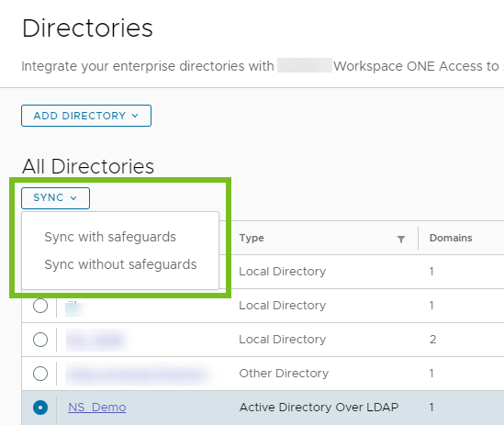The width and height of the screenshot is (504, 425).
Task: Click Active Directory Over LDAP cell
Action: (319, 408)
